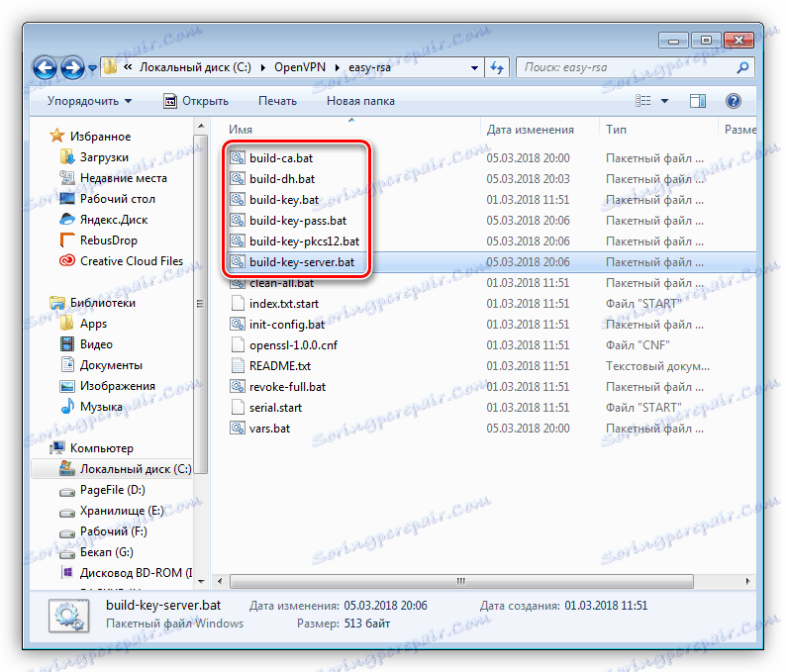The height and width of the screenshot is (672, 786).
Task: Open the Изображения library
Action: pos(117,386)
